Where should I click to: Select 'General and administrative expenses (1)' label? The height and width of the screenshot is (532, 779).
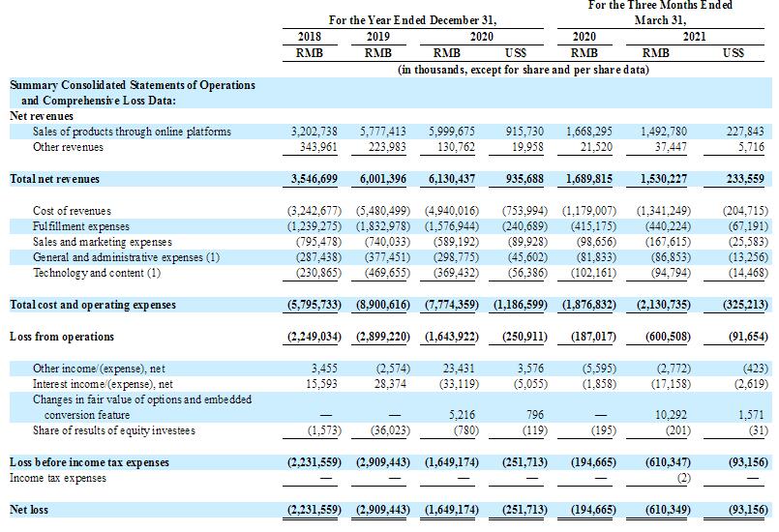[x=126, y=257]
